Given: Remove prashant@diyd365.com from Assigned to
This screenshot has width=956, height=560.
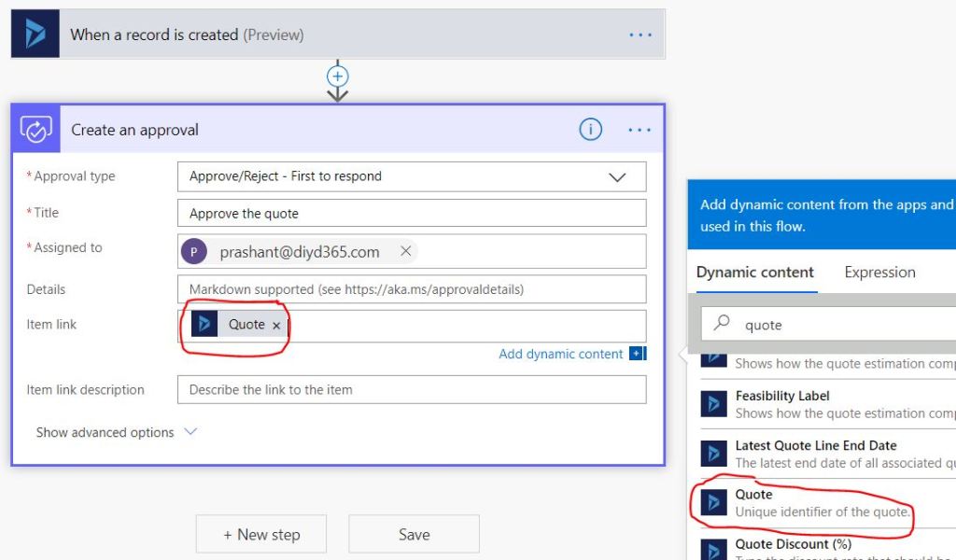Looking at the screenshot, I should pos(405,251).
